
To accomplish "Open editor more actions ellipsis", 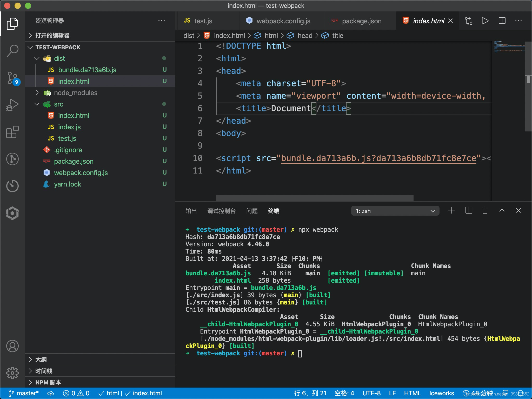I will pos(518,21).
